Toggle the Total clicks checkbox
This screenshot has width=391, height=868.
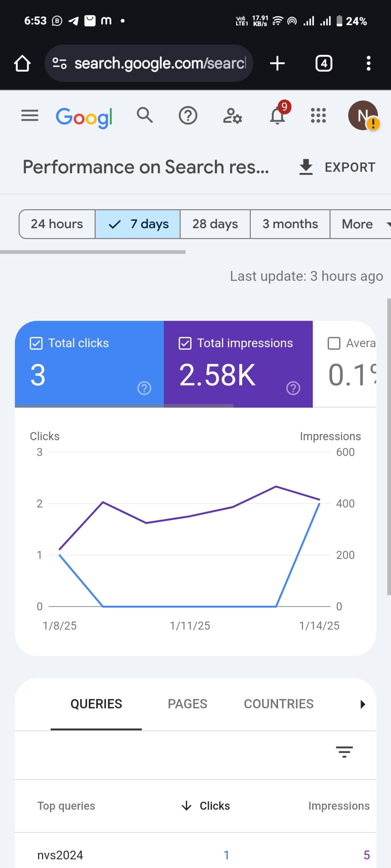tap(36, 343)
